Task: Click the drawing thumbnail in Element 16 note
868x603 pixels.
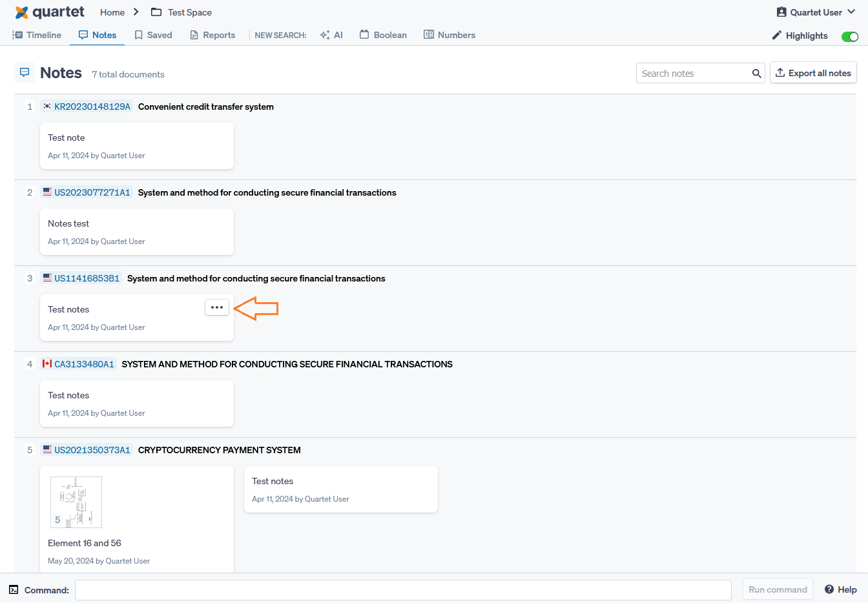Action: tap(76, 502)
